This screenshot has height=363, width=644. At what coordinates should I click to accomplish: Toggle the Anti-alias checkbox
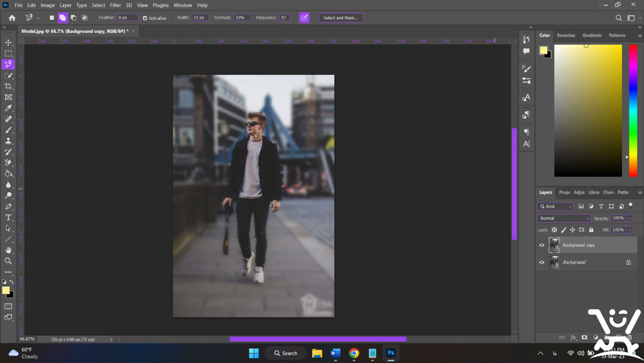145,18
